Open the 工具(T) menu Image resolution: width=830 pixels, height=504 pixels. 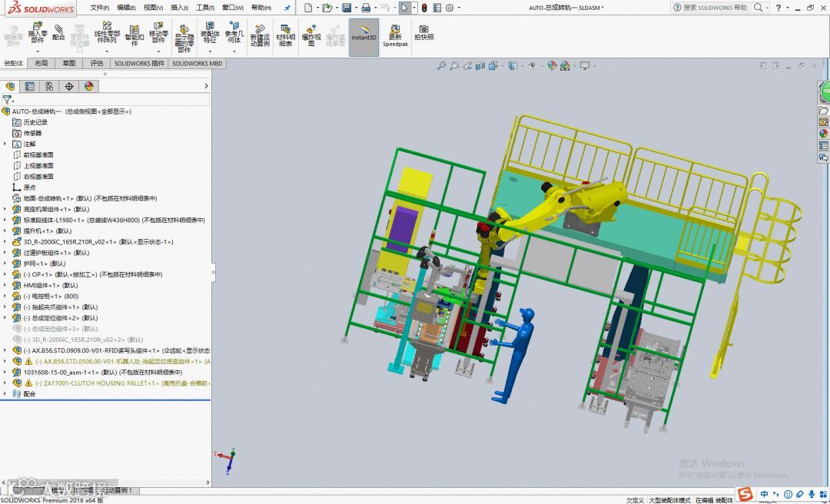[205, 8]
